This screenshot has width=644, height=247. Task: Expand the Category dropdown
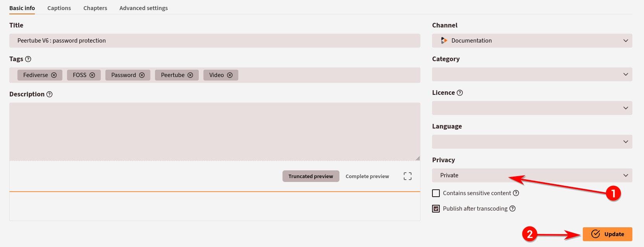click(x=532, y=74)
